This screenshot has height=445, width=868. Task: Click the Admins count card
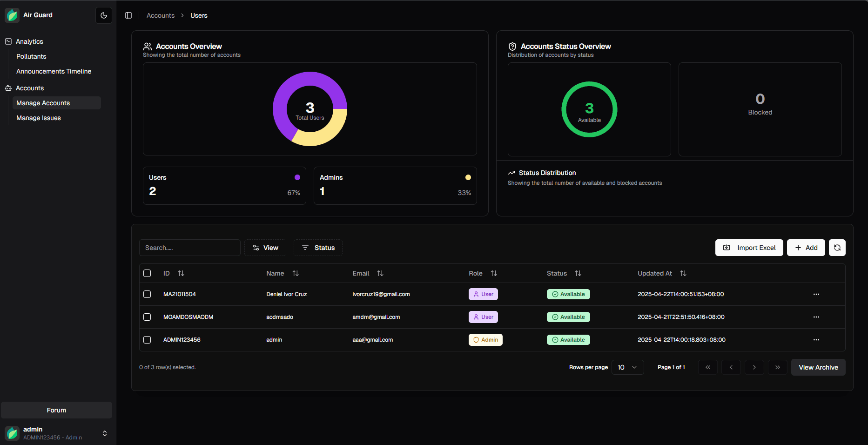click(x=395, y=186)
